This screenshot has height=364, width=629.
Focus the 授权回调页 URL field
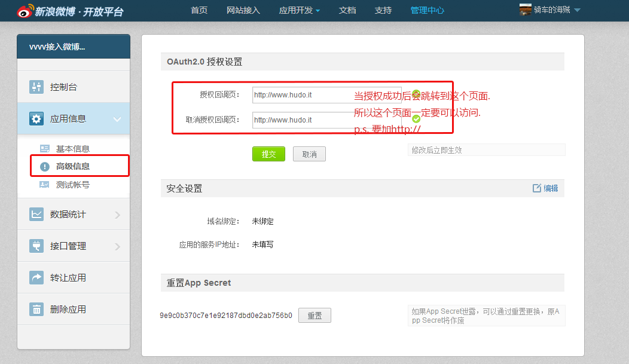point(327,95)
